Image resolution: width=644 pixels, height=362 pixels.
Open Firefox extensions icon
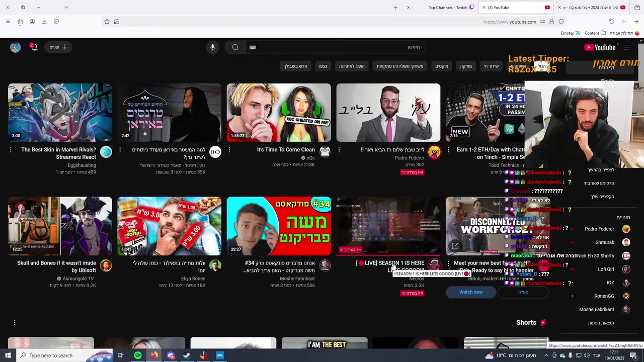(20, 22)
